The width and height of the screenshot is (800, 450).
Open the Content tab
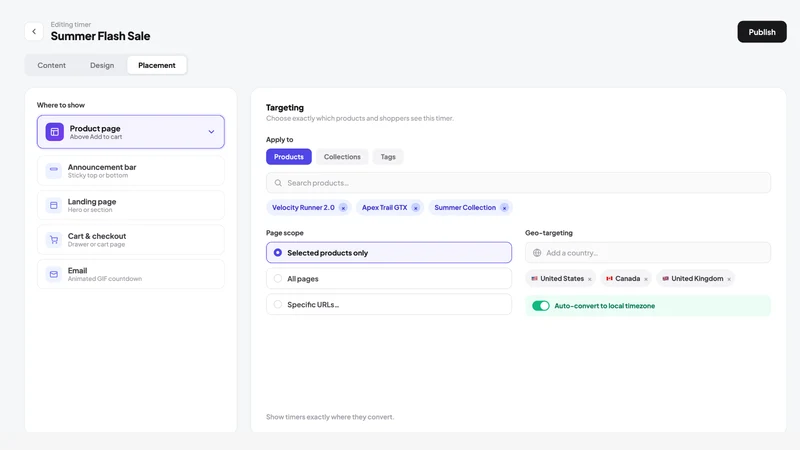coord(52,65)
